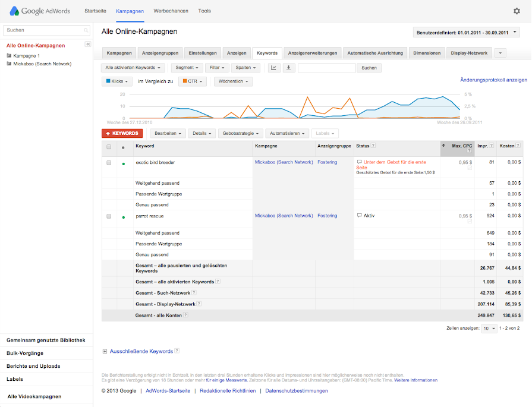Open help for Gesamt – alle aktivierten Keywords
Image resolution: width=532 pixels, height=407 pixels.
[x=218, y=281]
